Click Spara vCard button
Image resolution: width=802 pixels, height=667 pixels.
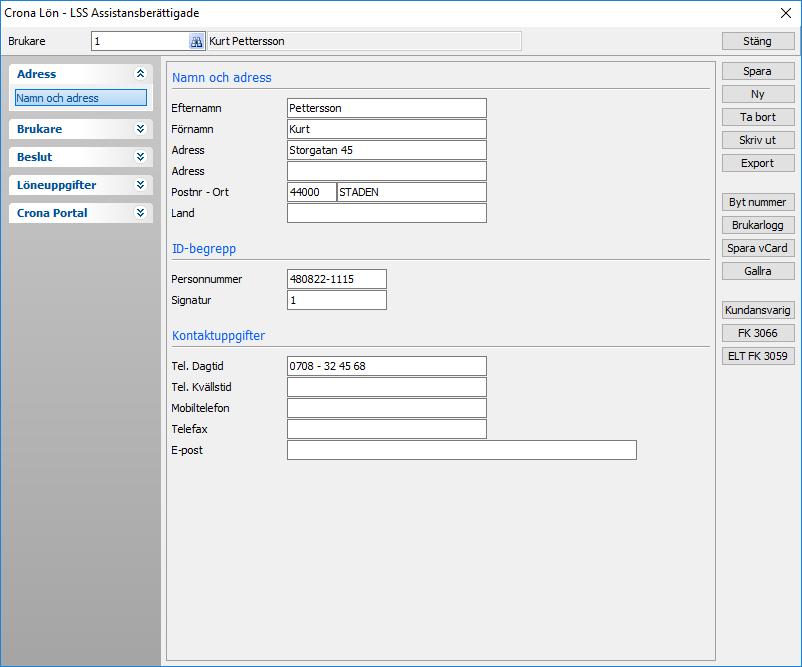click(x=758, y=248)
